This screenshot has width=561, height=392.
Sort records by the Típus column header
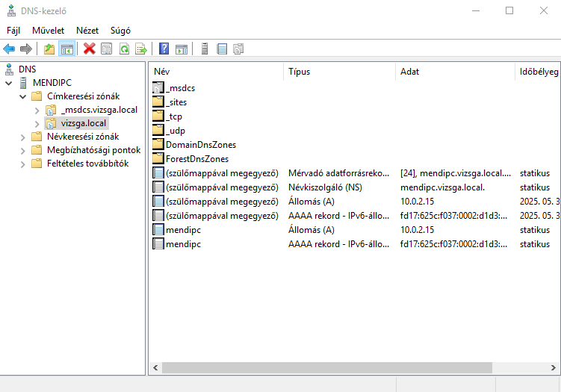[299, 72]
